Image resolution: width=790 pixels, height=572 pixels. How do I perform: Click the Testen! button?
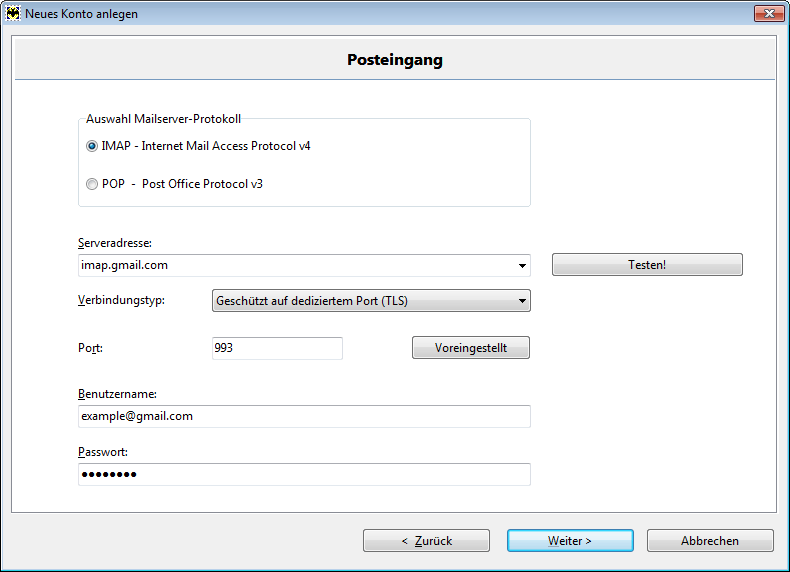[x=647, y=265]
